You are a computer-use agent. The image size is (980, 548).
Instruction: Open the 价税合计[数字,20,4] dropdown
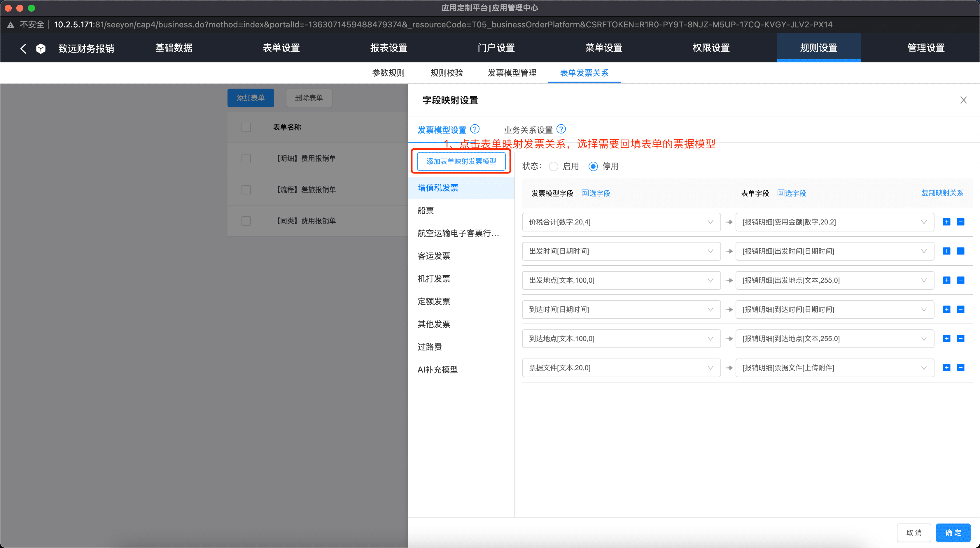(x=621, y=222)
